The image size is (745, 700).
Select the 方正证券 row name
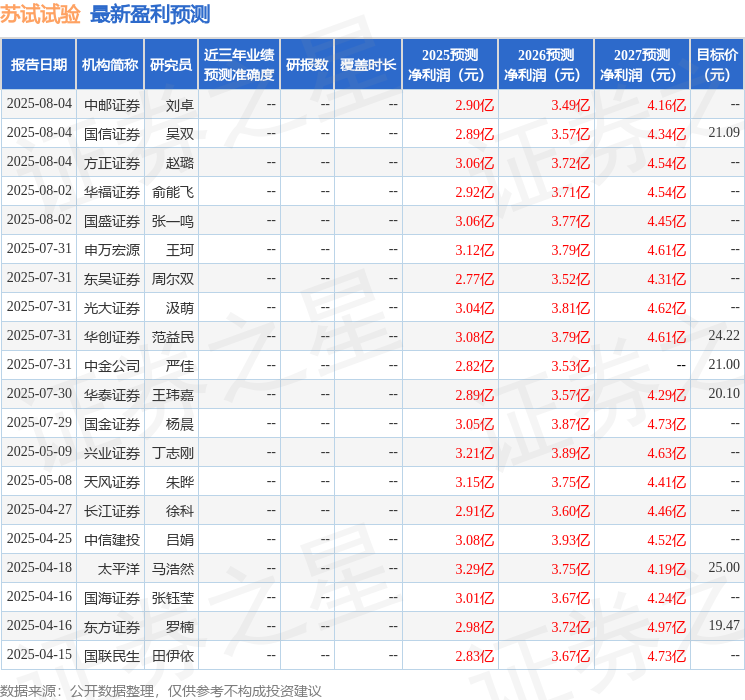coord(112,163)
